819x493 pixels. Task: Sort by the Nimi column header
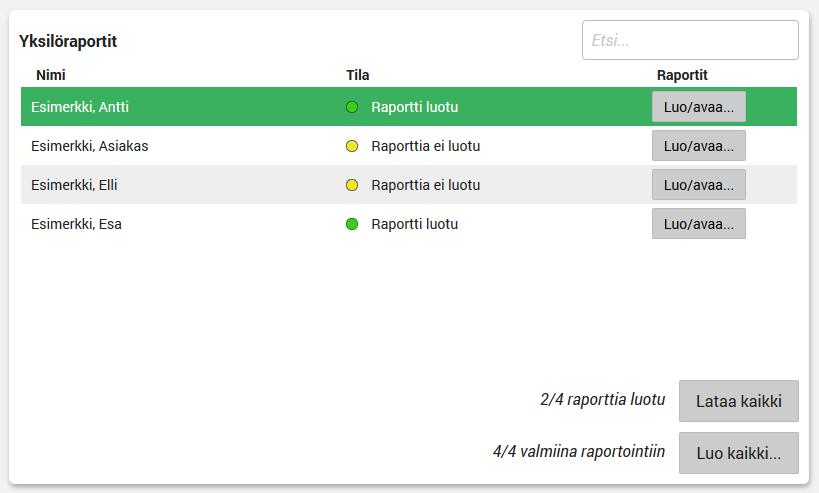tap(51, 75)
